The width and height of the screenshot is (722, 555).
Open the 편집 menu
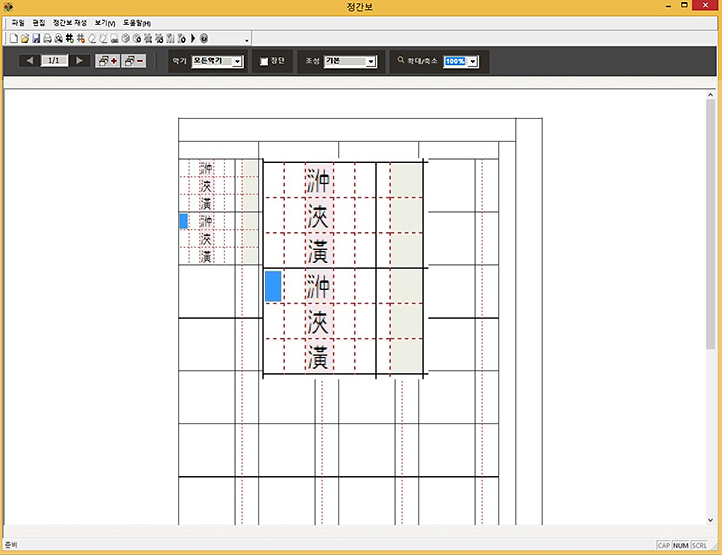click(39, 23)
